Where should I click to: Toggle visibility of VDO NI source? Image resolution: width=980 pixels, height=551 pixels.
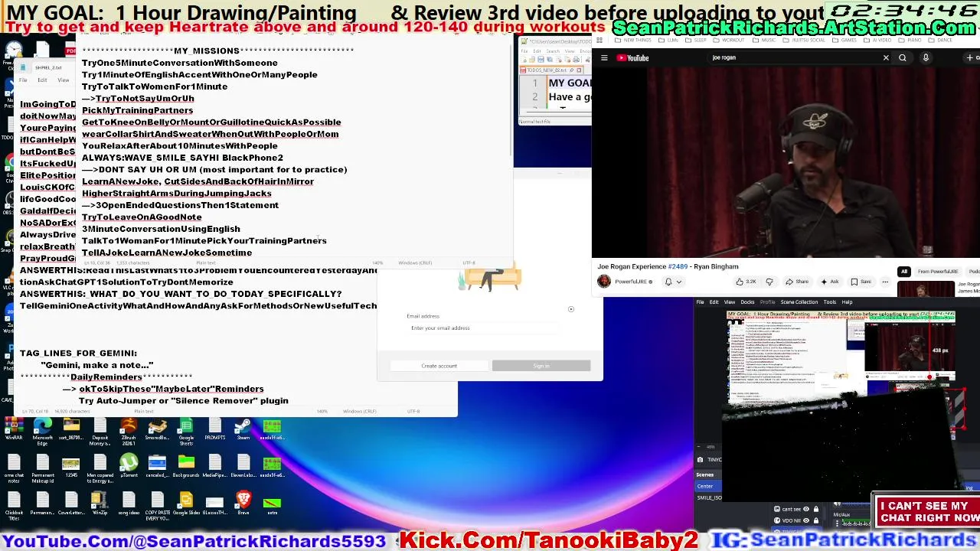[x=806, y=520]
